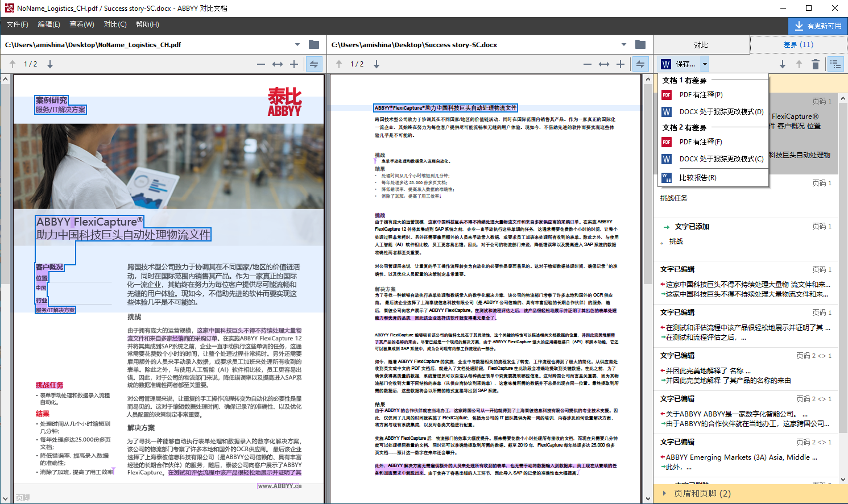This screenshot has height=504, width=848.
Task: Zoom out the right document pane
Action: [588, 64]
